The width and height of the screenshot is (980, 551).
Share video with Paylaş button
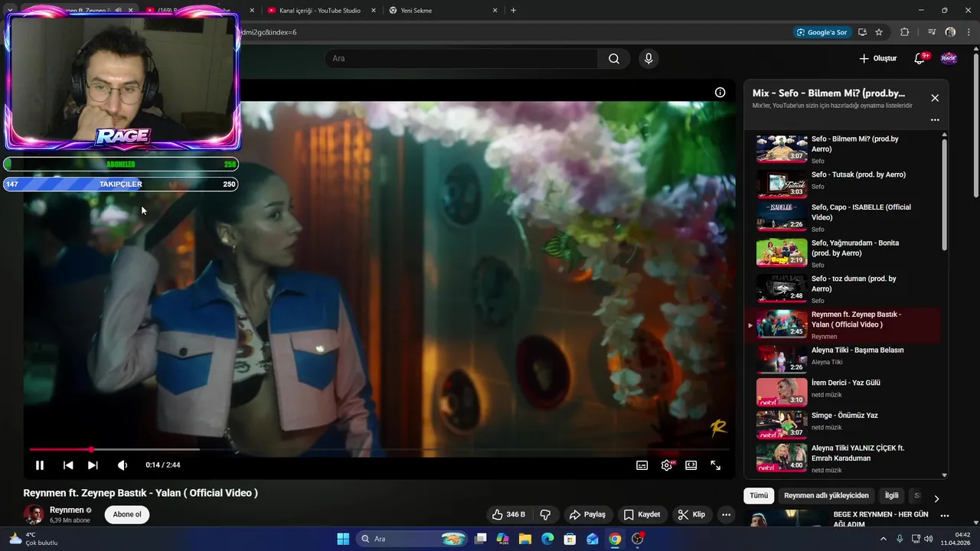click(x=588, y=515)
